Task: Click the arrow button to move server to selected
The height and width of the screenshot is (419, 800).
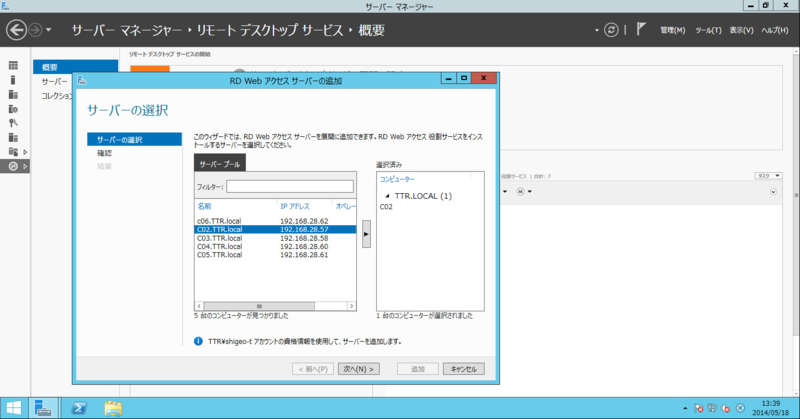Action: coord(366,234)
